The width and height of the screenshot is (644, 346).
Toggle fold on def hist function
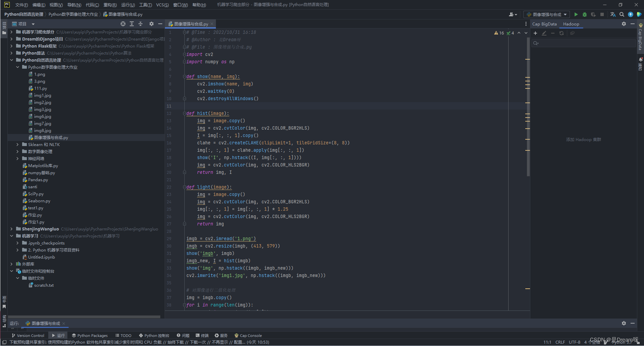pos(184,114)
